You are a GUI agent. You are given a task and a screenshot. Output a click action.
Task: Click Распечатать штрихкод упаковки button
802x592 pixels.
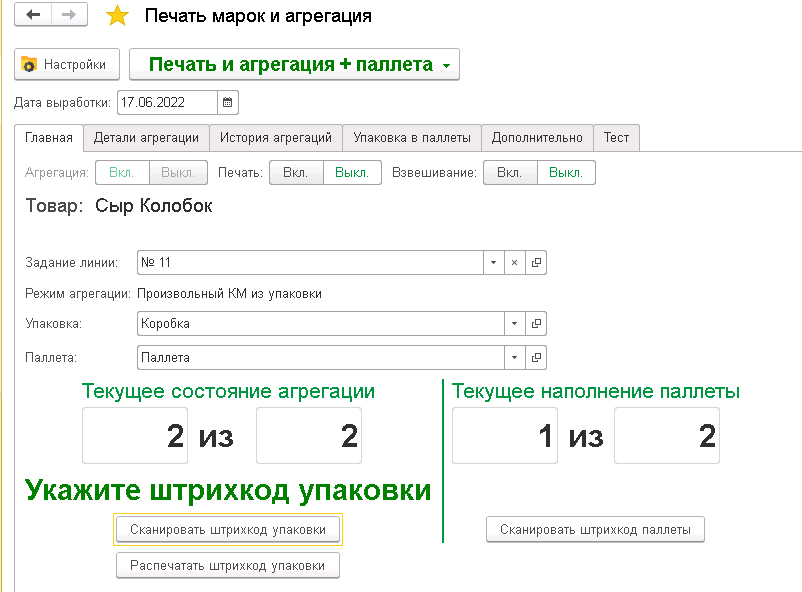point(228,565)
